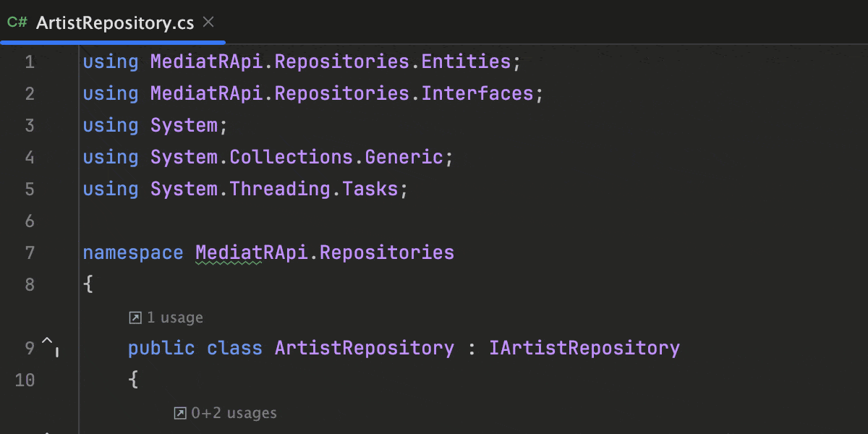Click the IArtistRepository interface name
This screenshot has width=868, height=434.
[x=584, y=348]
